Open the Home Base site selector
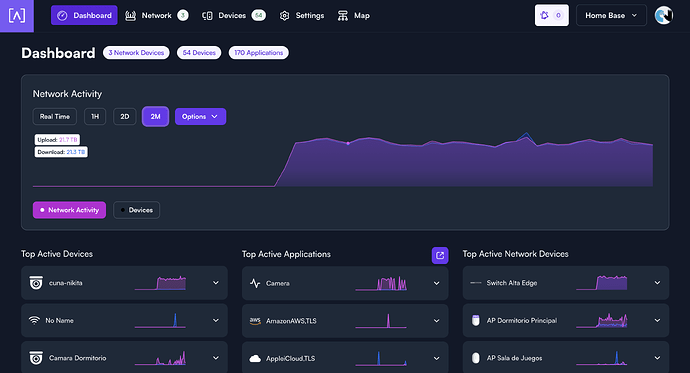 pos(611,15)
